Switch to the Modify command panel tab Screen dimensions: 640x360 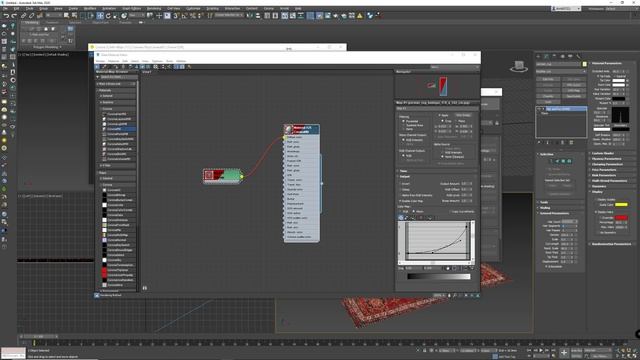pyautogui.click(x=547, y=56)
